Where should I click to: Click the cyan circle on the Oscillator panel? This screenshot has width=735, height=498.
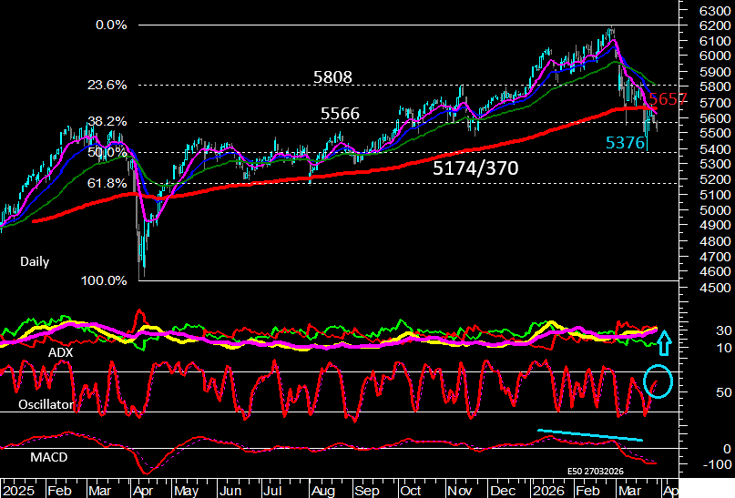(x=658, y=381)
